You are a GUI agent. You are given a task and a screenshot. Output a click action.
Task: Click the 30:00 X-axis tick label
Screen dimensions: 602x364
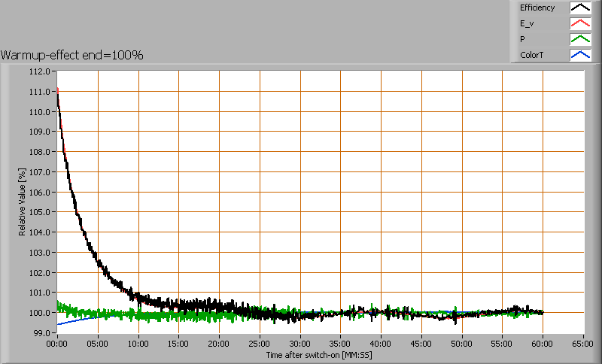[x=300, y=343]
